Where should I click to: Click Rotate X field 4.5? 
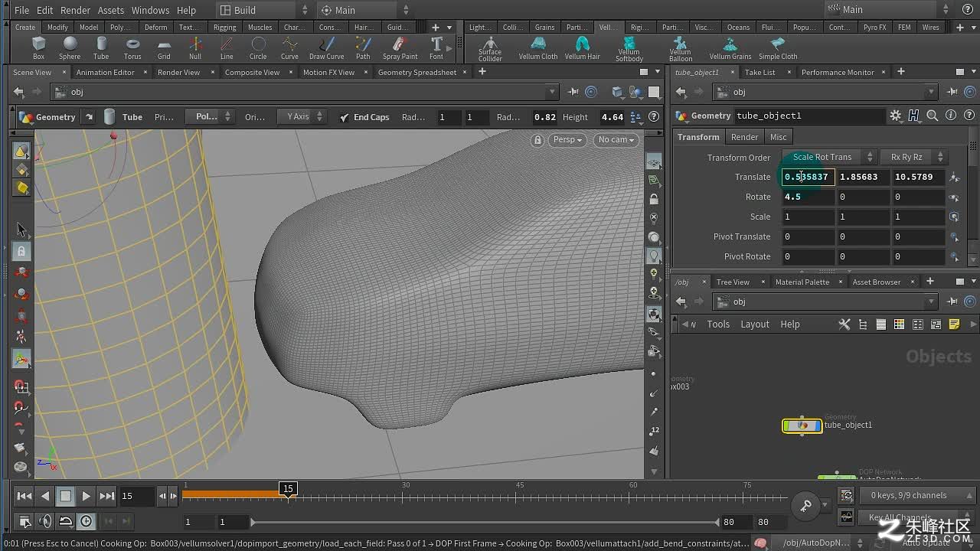[x=808, y=197]
